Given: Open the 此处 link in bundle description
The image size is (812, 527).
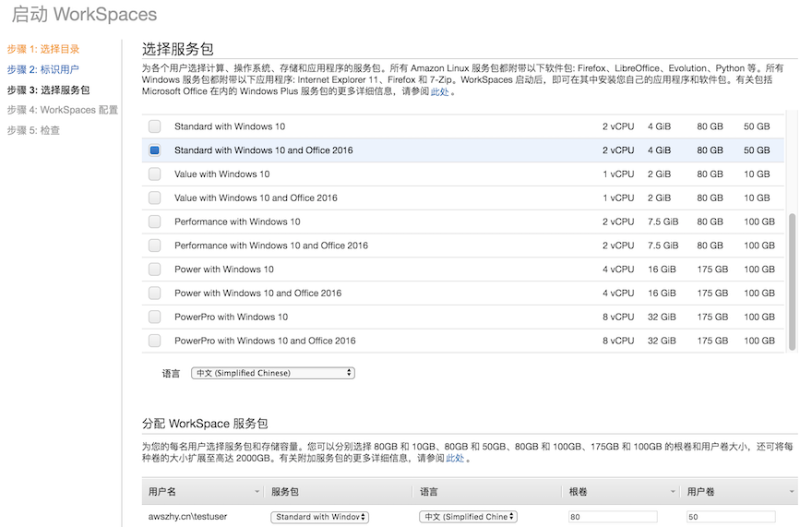Looking at the screenshot, I should coord(439,92).
